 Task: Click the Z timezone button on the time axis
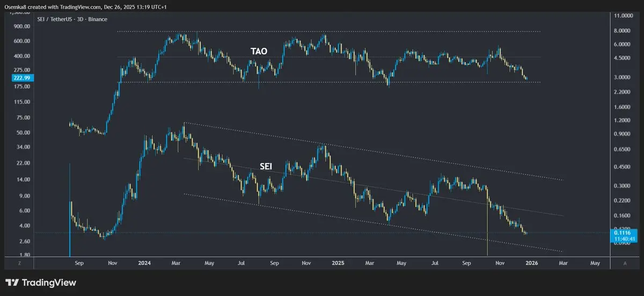click(19, 264)
